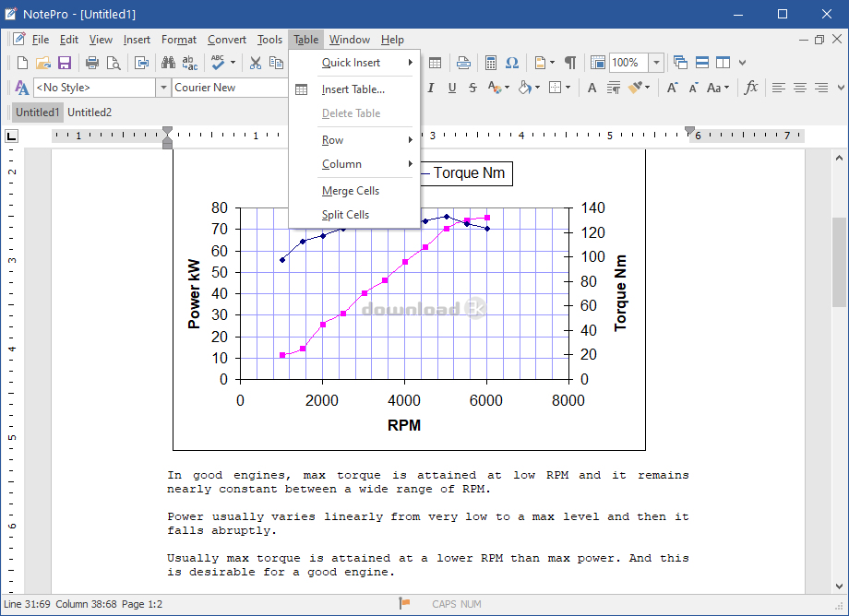Click the fx formula icon
849x616 pixels.
(751, 88)
